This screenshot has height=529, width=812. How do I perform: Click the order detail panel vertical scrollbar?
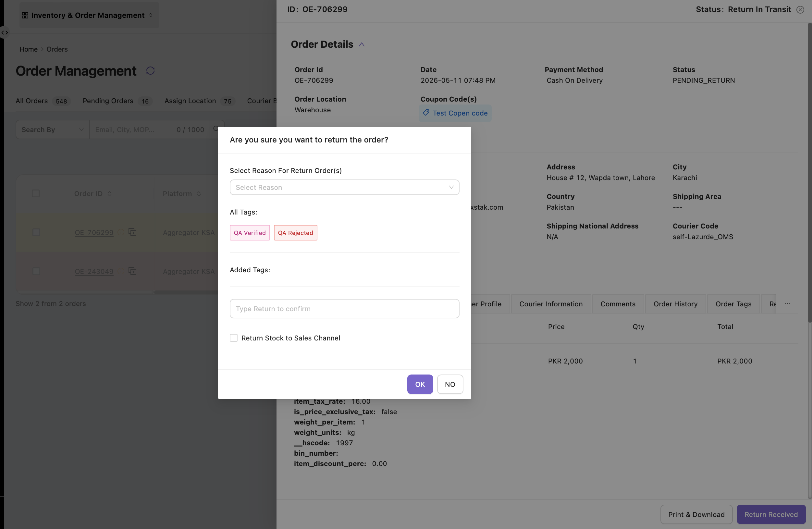(x=810, y=172)
